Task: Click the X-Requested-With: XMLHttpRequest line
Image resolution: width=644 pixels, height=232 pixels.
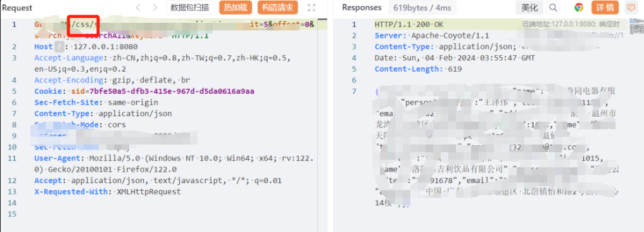Action: tap(108, 191)
